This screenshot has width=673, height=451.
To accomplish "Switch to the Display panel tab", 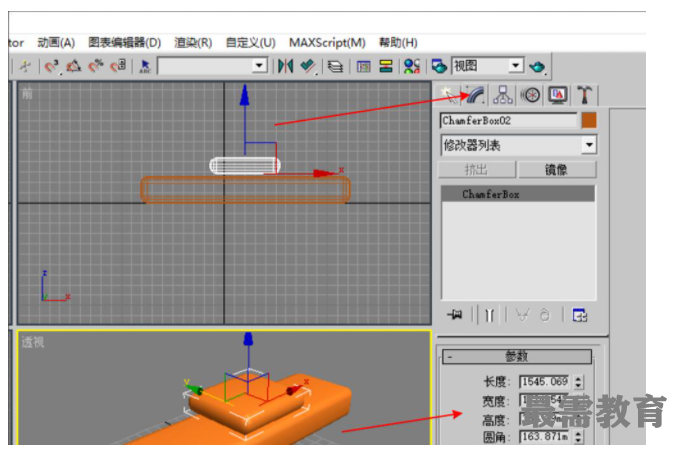I will pos(558,95).
